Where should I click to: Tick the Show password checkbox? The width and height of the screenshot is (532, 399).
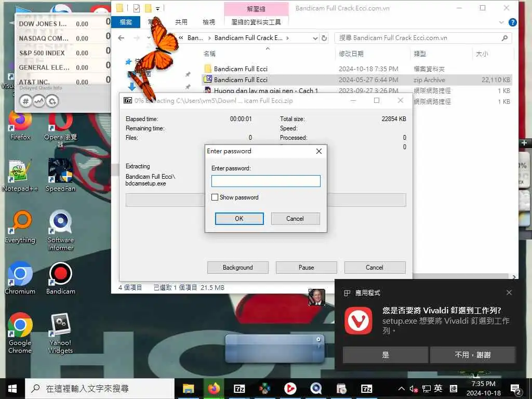tap(215, 197)
